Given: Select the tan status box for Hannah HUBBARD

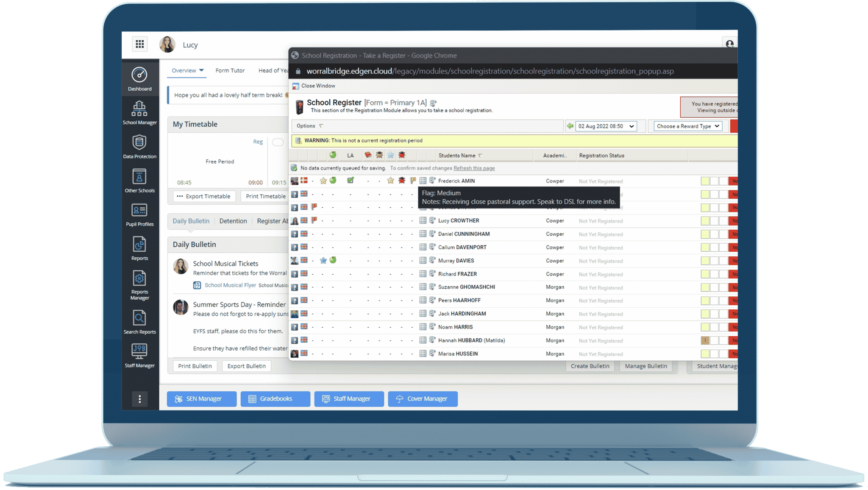Looking at the screenshot, I should (705, 340).
